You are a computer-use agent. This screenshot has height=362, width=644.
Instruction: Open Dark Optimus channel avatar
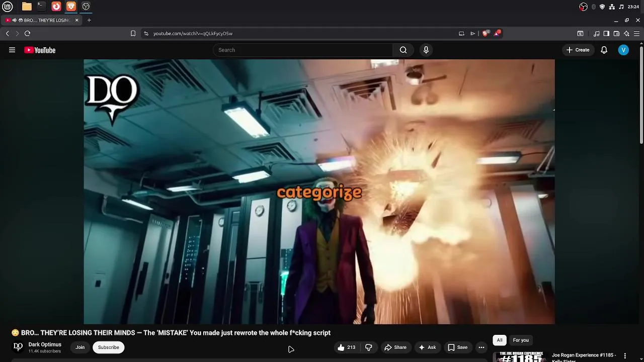tap(18, 347)
